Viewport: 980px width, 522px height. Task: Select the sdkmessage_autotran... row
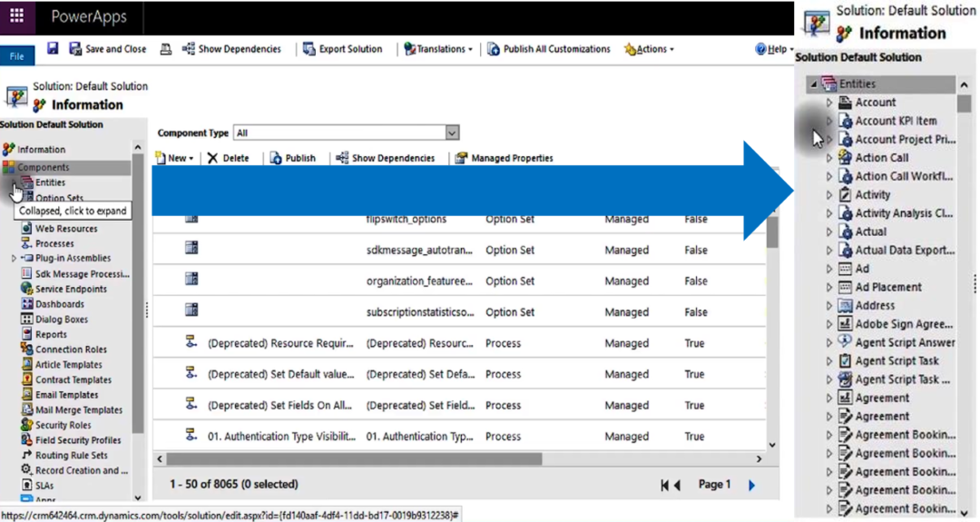click(x=459, y=250)
